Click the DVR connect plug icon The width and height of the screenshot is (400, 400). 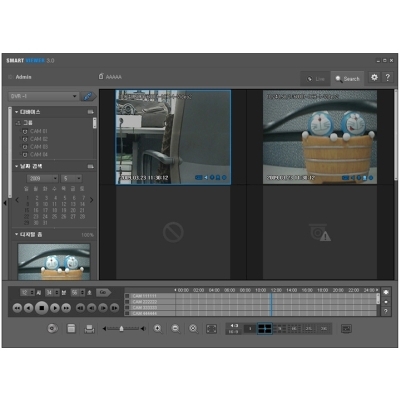88,96
